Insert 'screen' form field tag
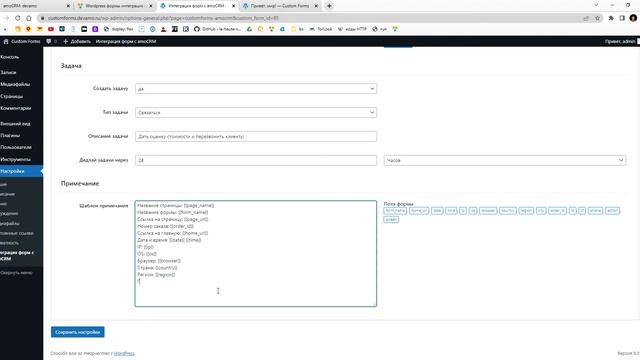This screenshot has height=360, width=640. click(x=391, y=219)
